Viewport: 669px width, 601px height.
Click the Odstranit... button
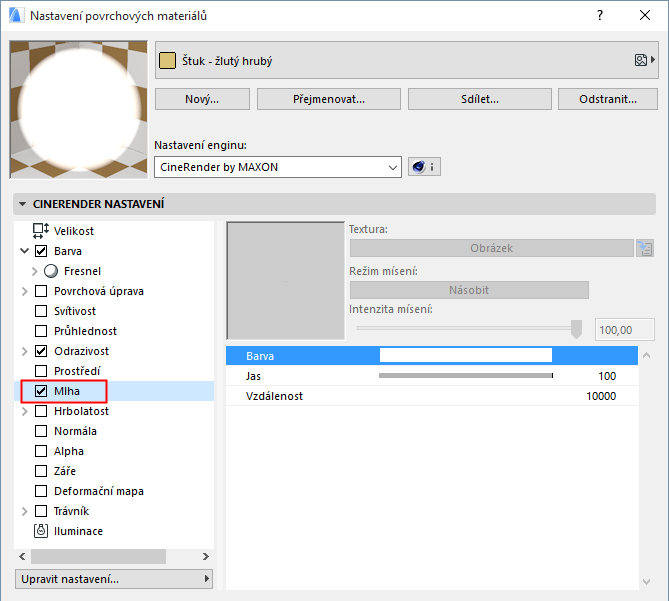pos(608,99)
